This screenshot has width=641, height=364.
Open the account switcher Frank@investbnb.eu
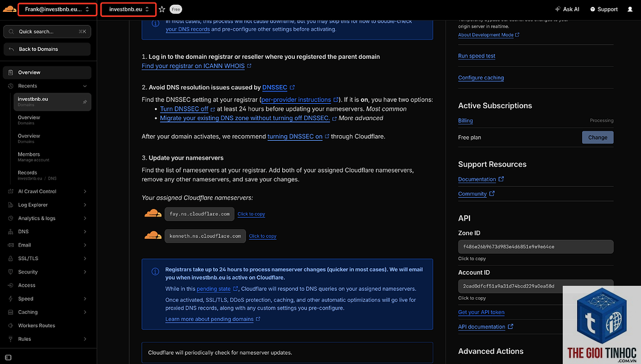pyautogui.click(x=57, y=9)
